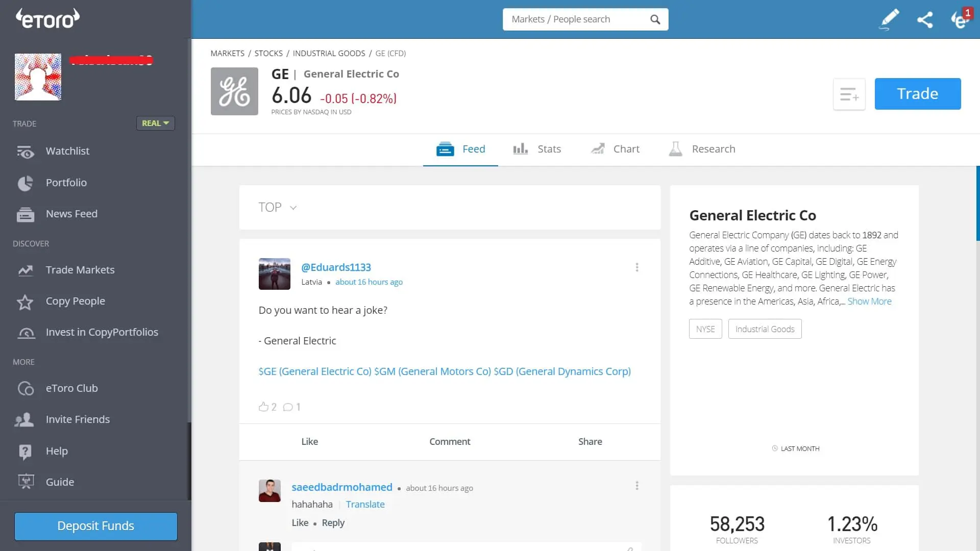
Task: Select Trade Markets in the sidebar
Action: pyautogui.click(x=80, y=269)
